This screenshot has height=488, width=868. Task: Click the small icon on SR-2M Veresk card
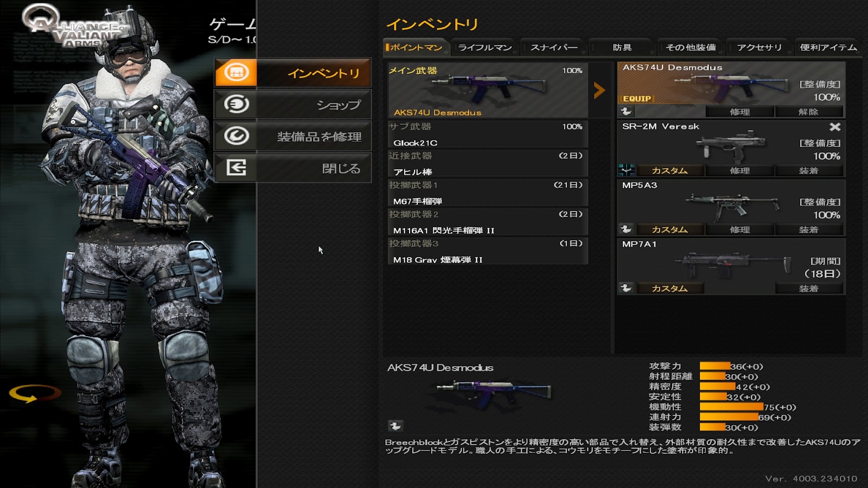pos(626,170)
